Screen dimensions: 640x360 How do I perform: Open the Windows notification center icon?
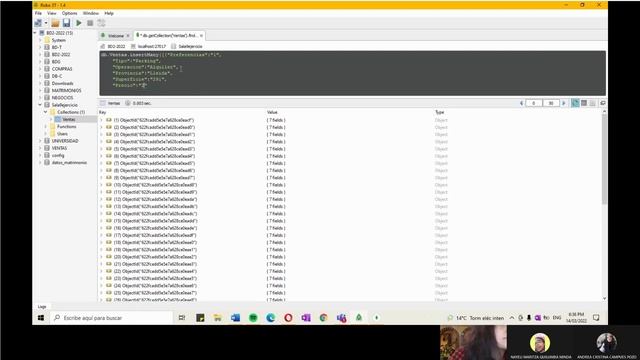coord(596,318)
